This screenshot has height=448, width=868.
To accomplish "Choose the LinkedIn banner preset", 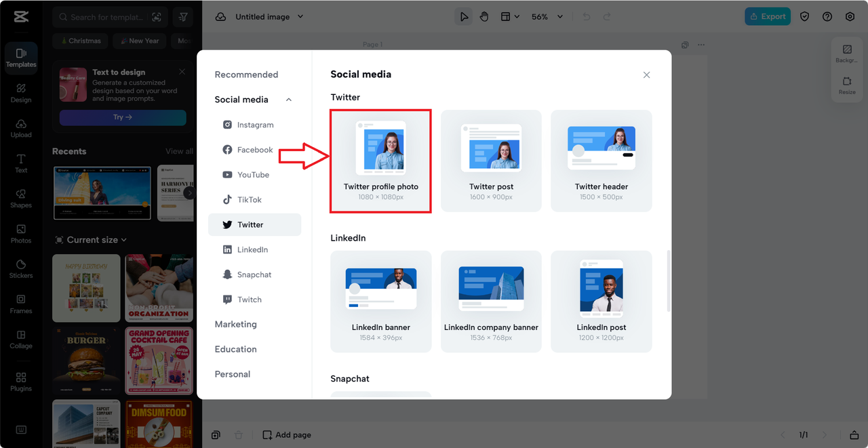I will 381,302.
